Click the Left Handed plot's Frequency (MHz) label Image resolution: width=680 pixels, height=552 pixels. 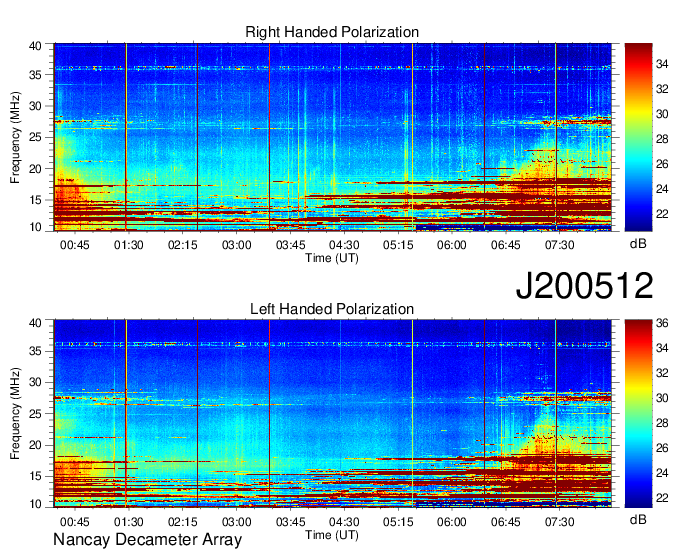[15, 414]
